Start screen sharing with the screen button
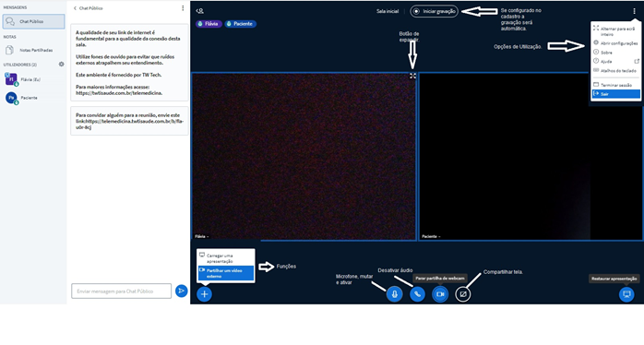644x345 pixels. click(x=463, y=294)
